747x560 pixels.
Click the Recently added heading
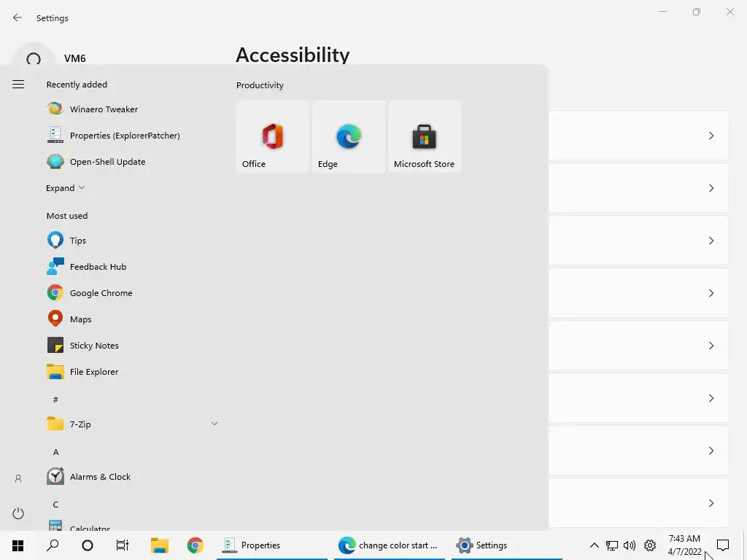[x=77, y=85]
